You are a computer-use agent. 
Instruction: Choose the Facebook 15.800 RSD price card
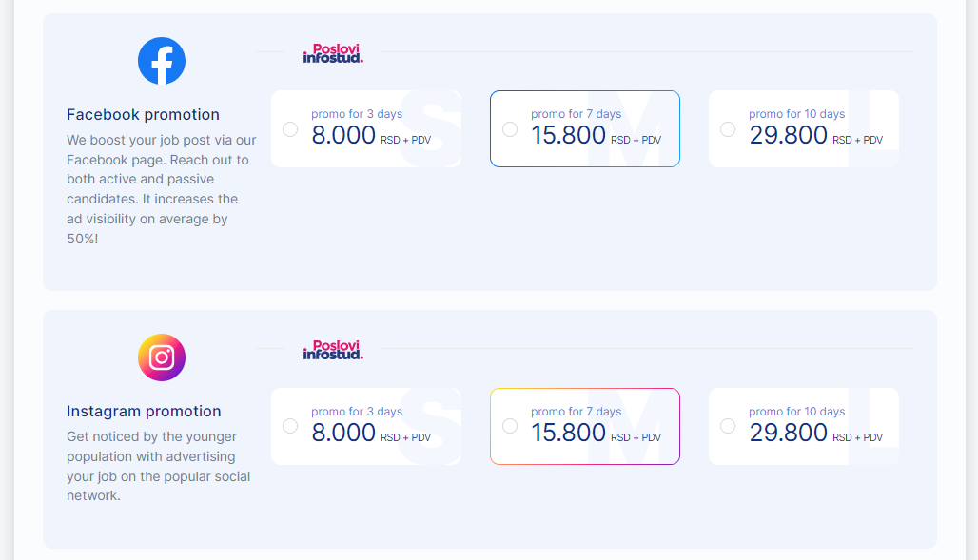[x=585, y=129]
